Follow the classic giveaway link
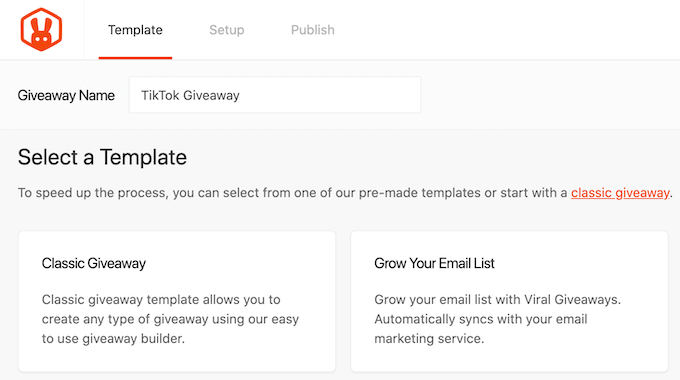680x380 pixels. 620,193
